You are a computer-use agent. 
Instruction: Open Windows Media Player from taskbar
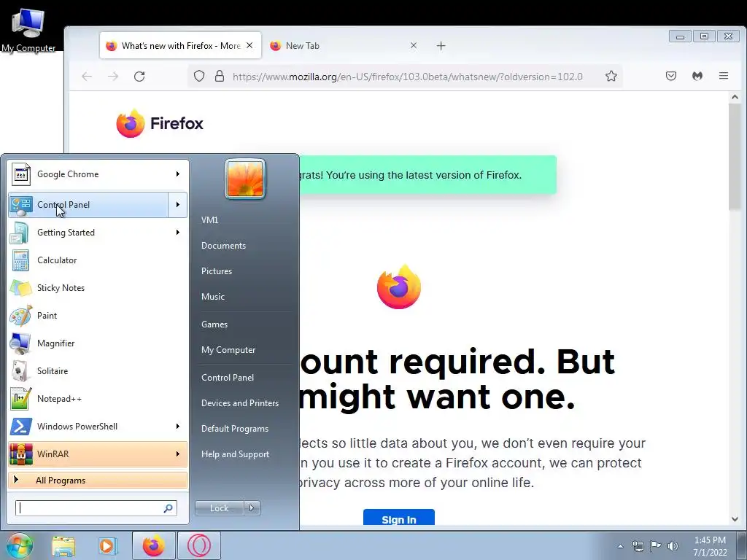[108, 545]
